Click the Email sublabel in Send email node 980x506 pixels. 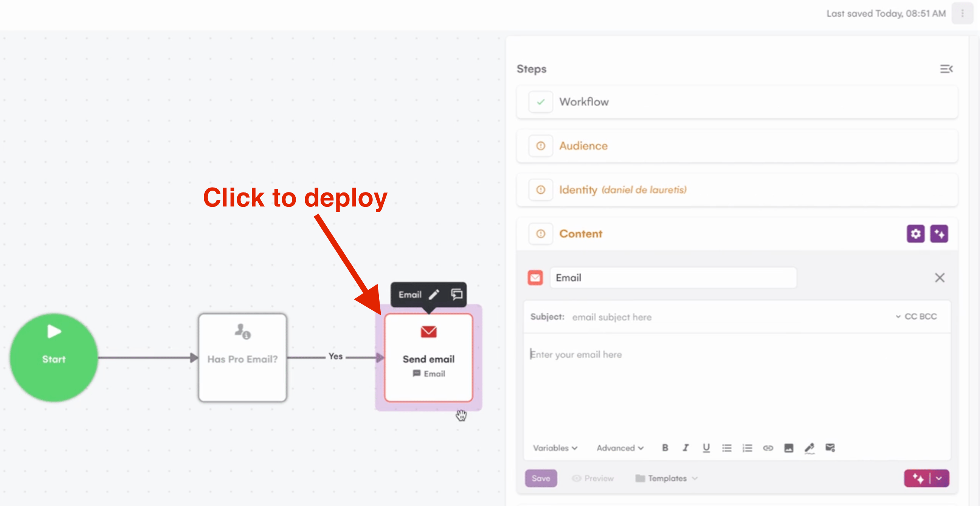pos(429,374)
